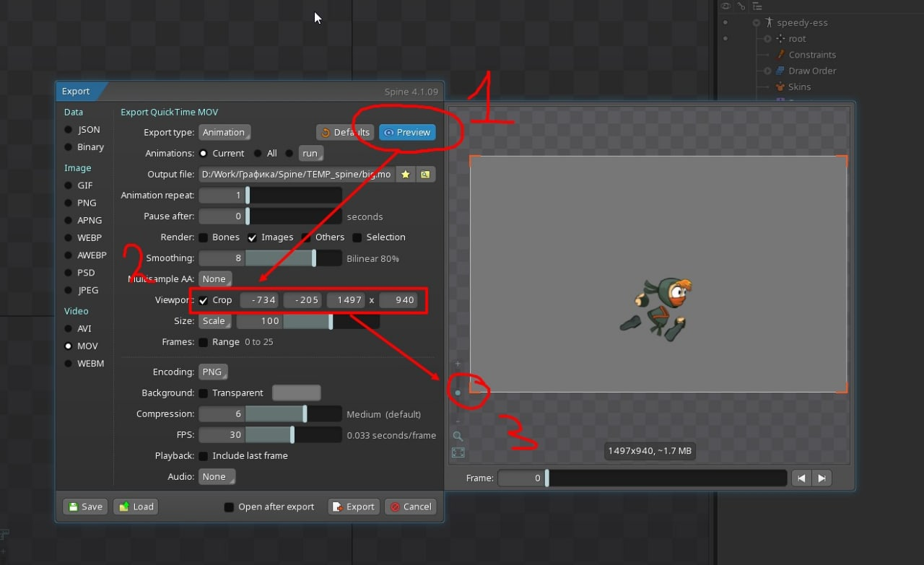Enable Selection render checkbox
This screenshot has width=924, height=565.
(x=357, y=237)
